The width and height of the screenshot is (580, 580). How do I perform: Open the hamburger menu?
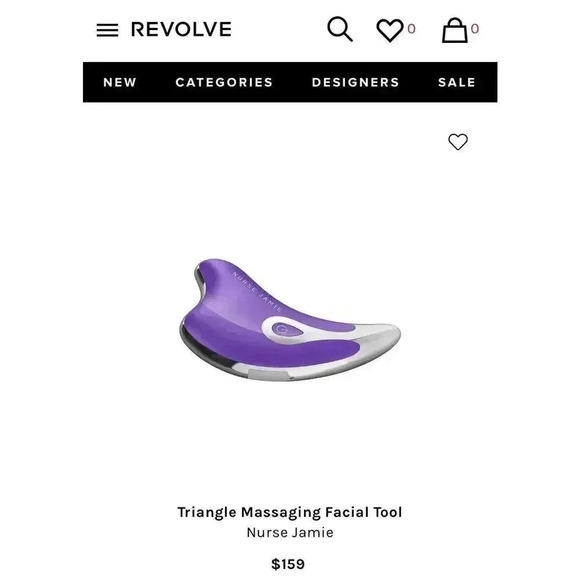[107, 30]
